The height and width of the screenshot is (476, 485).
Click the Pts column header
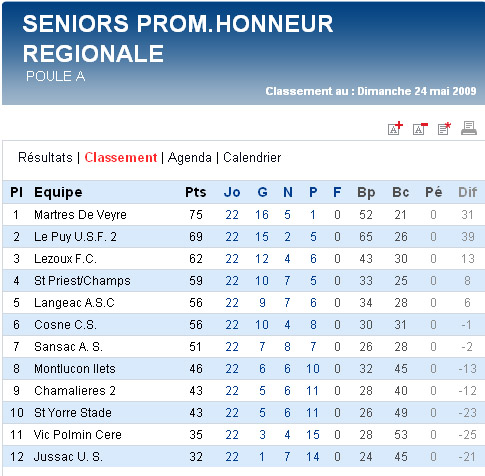point(196,192)
